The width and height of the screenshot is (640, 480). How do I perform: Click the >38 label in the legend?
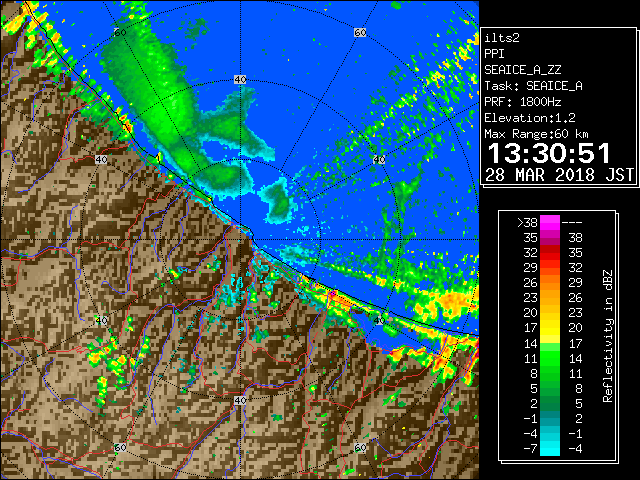click(x=527, y=223)
